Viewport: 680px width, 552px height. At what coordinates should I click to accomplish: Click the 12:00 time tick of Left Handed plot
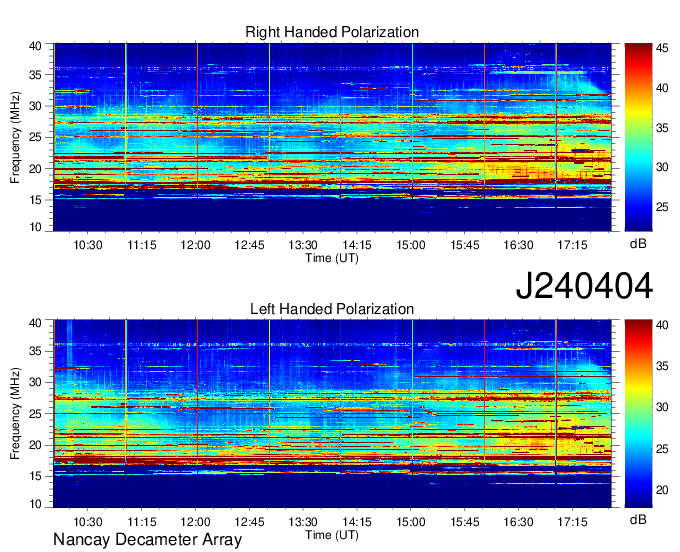coord(196,522)
